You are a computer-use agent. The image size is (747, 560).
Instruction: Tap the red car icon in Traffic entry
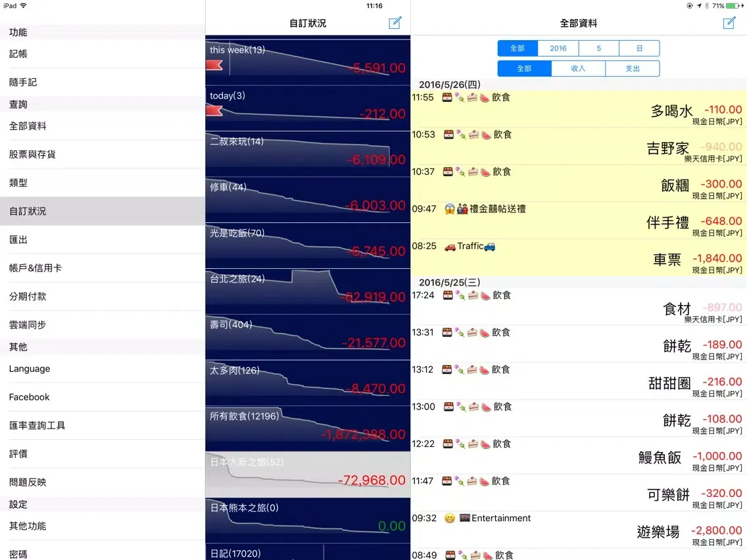[x=450, y=246]
